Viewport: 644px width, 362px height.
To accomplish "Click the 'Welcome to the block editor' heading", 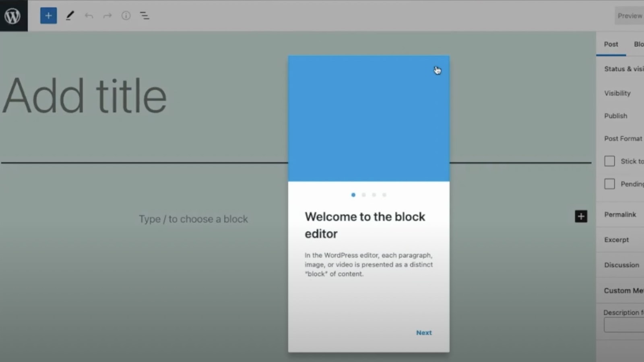I will pyautogui.click(x=365, y=225).
